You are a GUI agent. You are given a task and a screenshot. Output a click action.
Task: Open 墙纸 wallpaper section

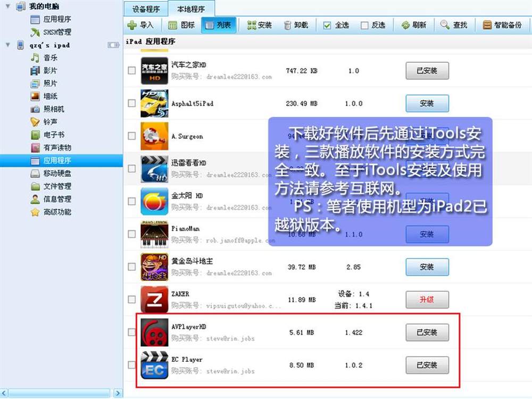[44, 96]
